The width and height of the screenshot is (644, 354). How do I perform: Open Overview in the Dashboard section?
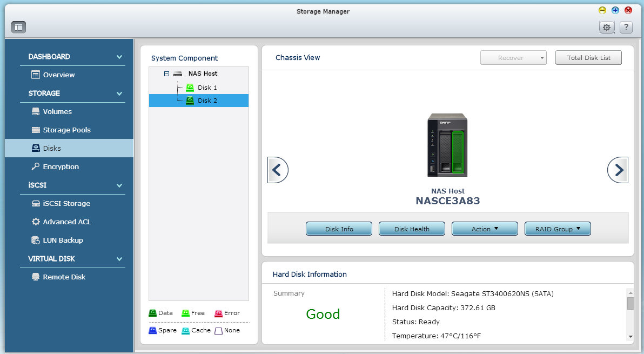(x=58, y=75)
